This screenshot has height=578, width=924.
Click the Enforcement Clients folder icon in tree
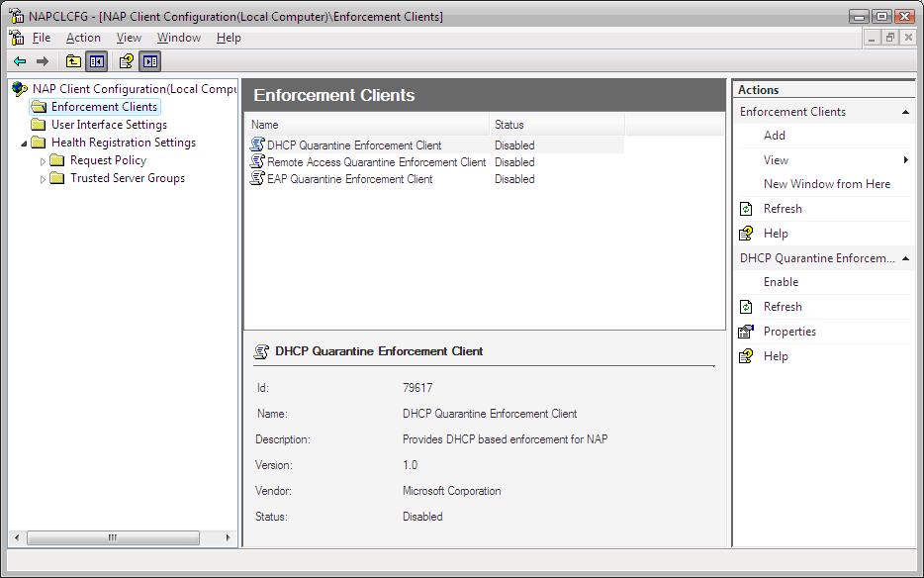39,107
